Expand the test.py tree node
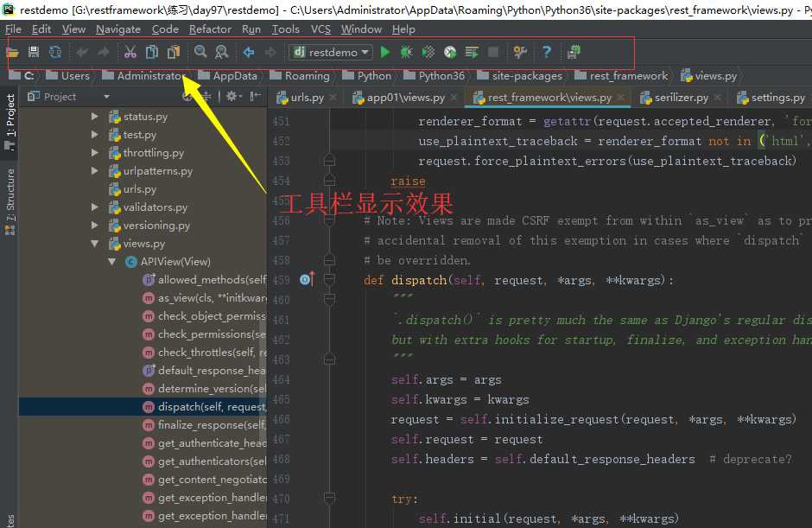Screen dimensions: 812x528 click(95, 135)
